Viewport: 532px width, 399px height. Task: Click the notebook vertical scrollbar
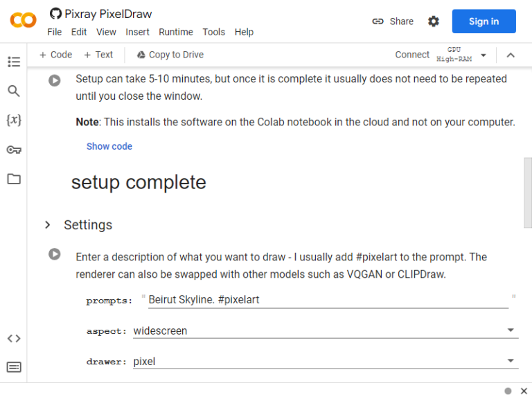(x=528, y=193)
